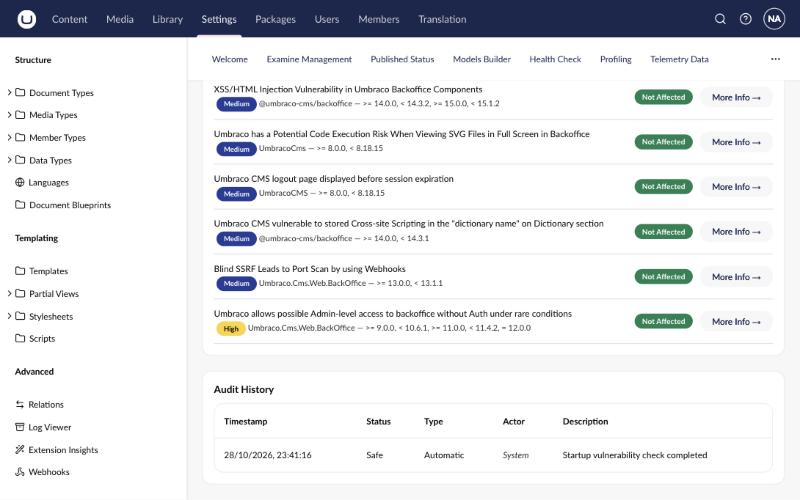The height and width of the screenshot is (500, 800).
Task: Click the Timestamp column header
Action: point(245,421)
